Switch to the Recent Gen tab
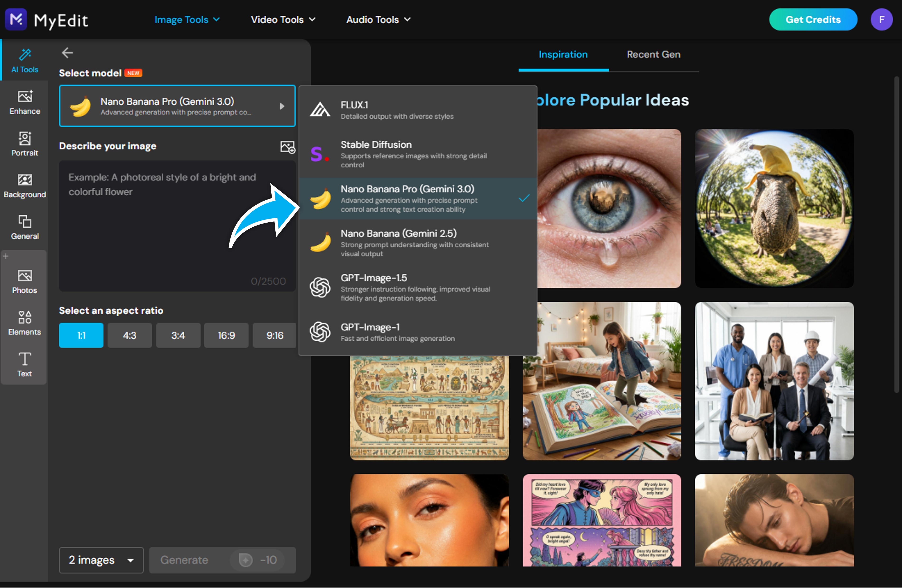Image resolution: width=902 pixels, height=588 pixels. (x=653, y=55)
